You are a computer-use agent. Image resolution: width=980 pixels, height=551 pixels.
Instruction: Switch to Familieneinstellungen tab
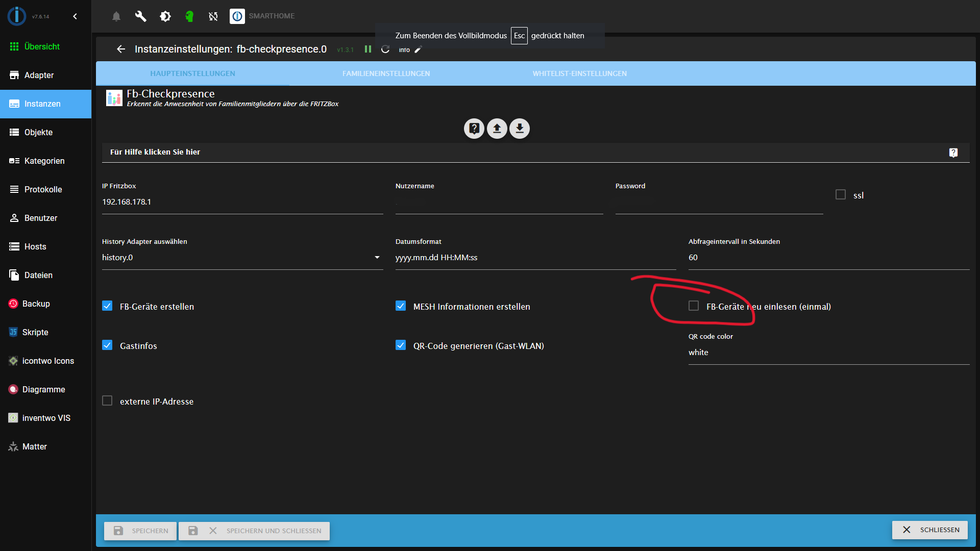tap(386, 73)
